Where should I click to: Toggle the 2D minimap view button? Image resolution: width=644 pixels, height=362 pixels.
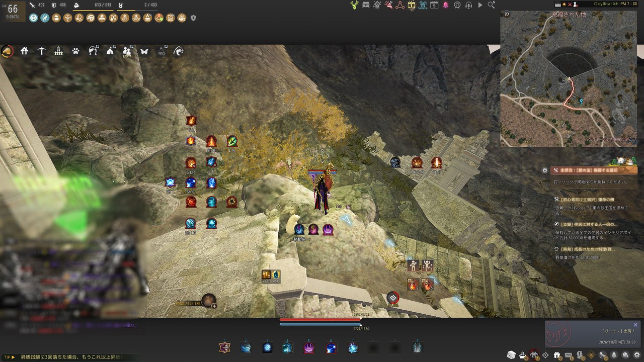pos(507,14)
